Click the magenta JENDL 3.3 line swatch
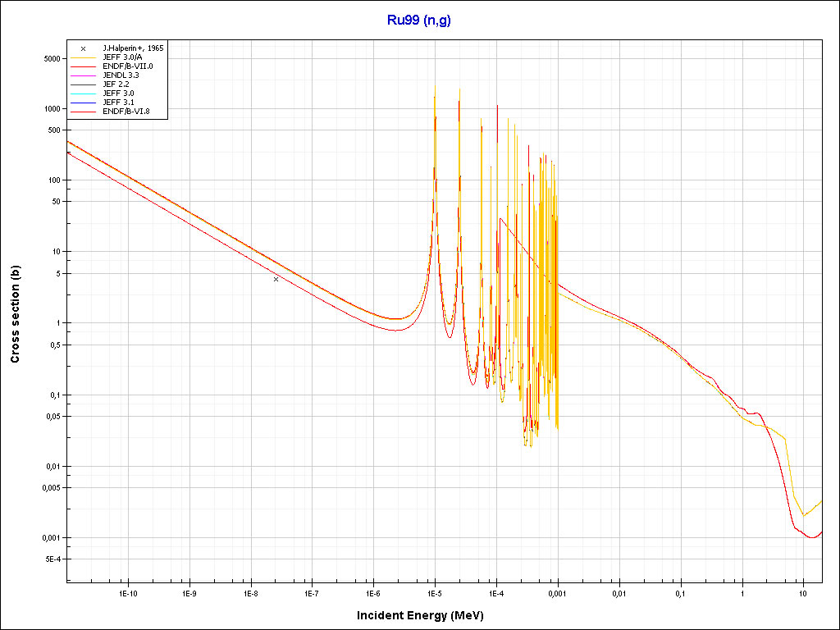The image size is (840, 630). [x=83, y=75]
